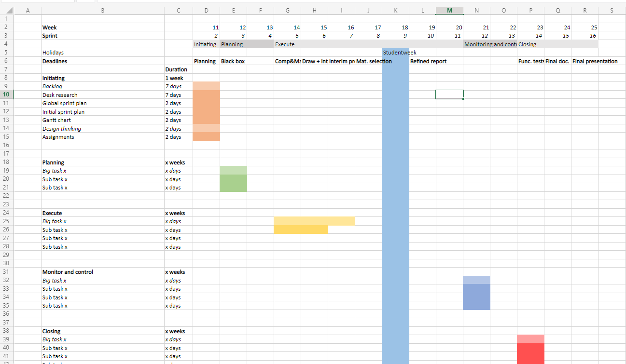Select row 24 header
The image size is (626, 364).
tap(6, 213)
